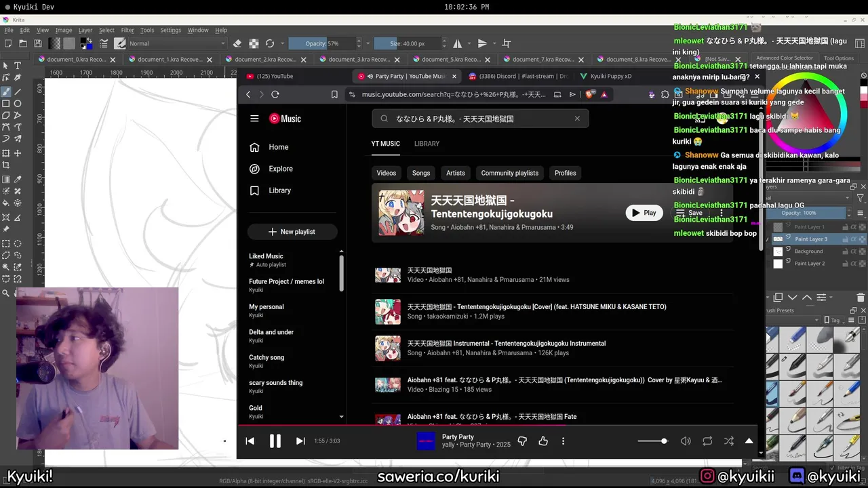Select the Crop tool
Viewport: 868px width, 488px height.
click(6, 165)
